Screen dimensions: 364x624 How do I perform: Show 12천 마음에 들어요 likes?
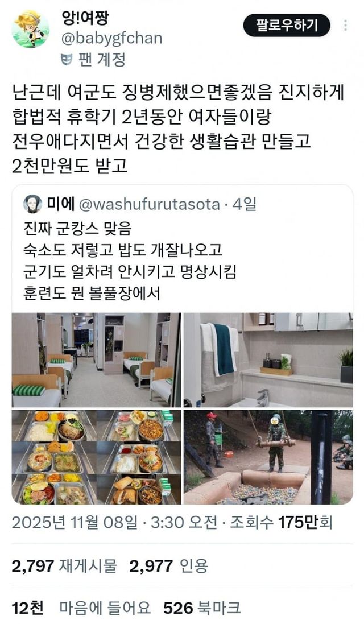point(81,608)
